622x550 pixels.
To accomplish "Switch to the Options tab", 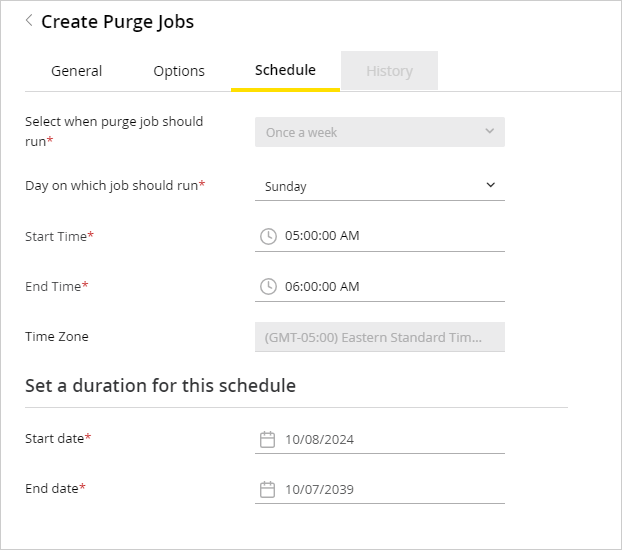I will tap(179, 71).
